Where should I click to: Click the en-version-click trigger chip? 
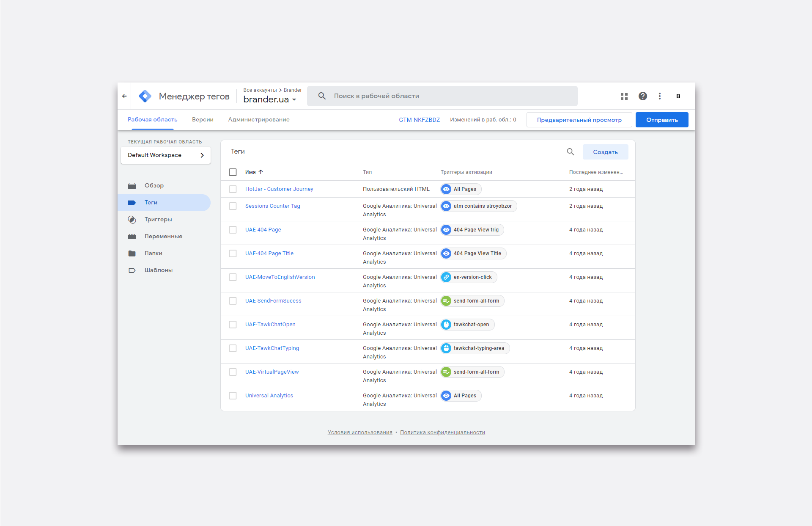(x=469, y=277)
